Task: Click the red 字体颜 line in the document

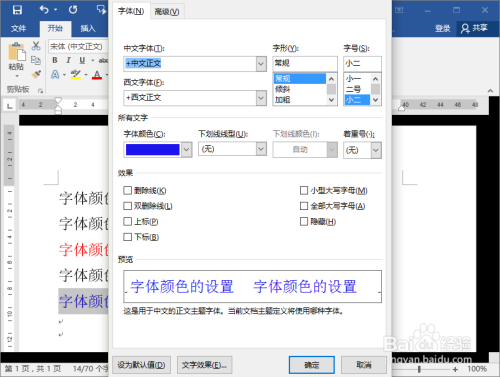Action: point(84,249)
